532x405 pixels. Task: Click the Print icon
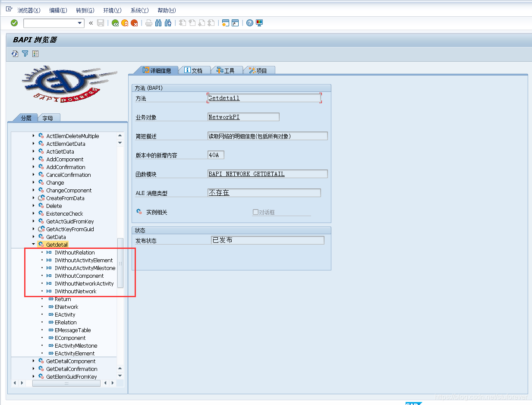[x=149, y=23]
